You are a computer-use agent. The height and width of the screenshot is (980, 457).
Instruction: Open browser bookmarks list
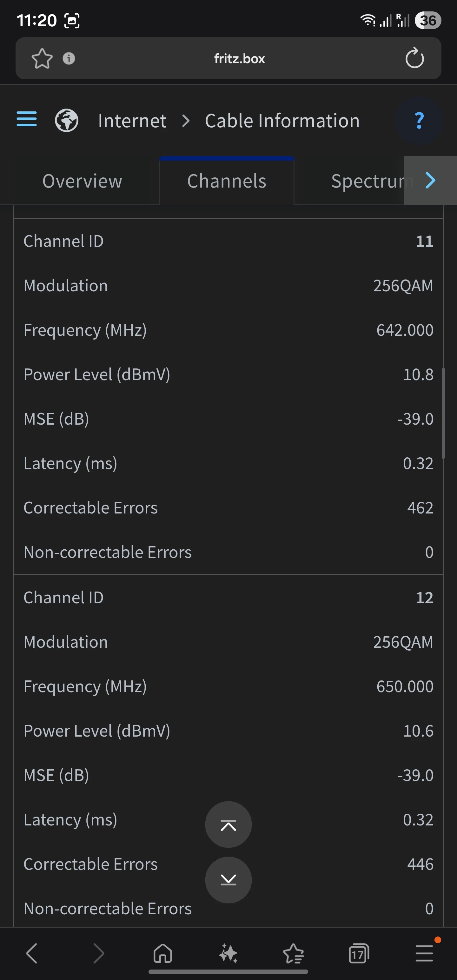(x=293, y=953)
